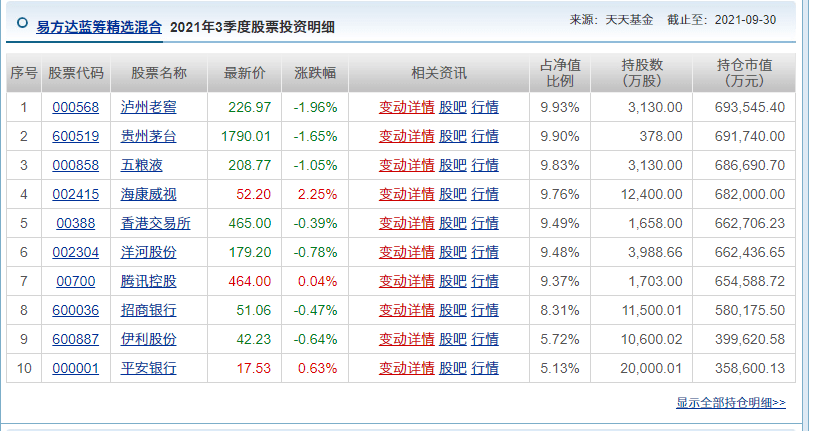Open 股吧 for 腾讯控股
Viewport: 819px width, 431px height.
click(452, 281)
